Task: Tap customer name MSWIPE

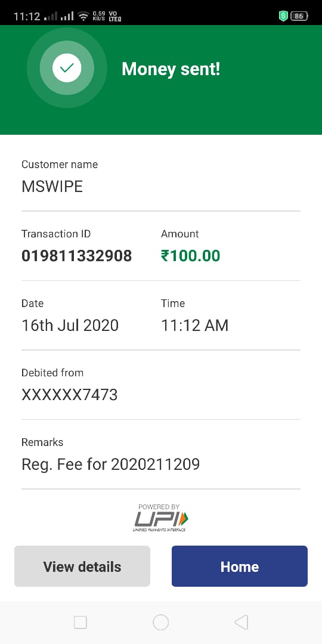Action: tap(52, 187)
